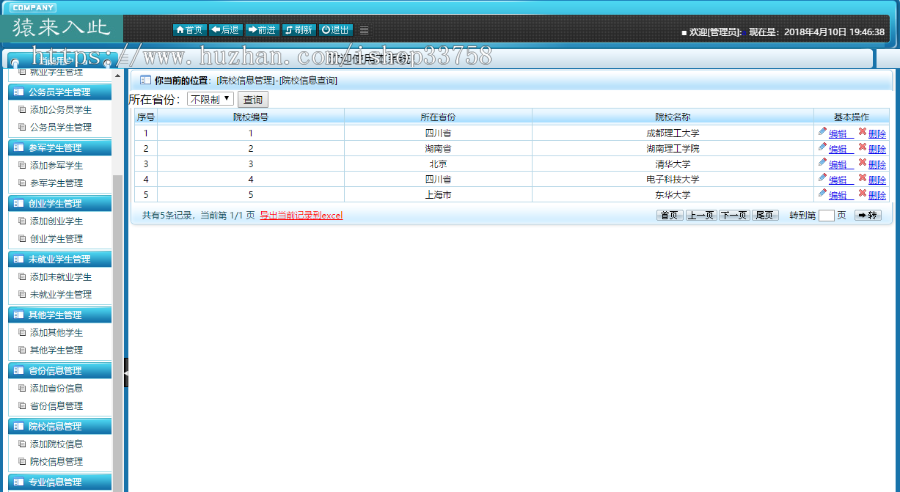
Task: Open 就业学生管理 item atop sidebar
Action: (56, 72)
